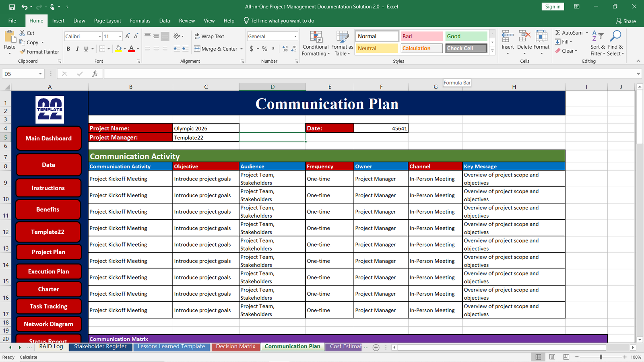The height and width of the screenshot is (362, 644).
Task: Apply Comma Style format
Action: click(273, 49)
